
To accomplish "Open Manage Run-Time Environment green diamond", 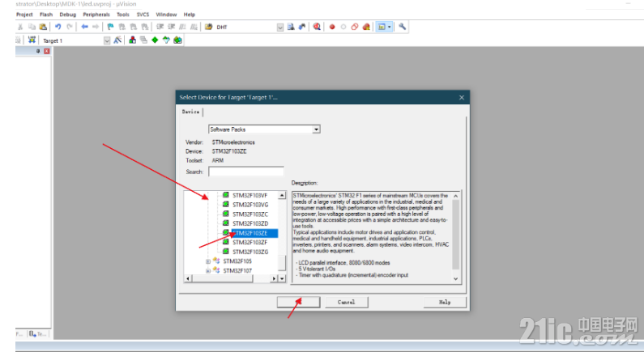I will click(x=155, y=40).
